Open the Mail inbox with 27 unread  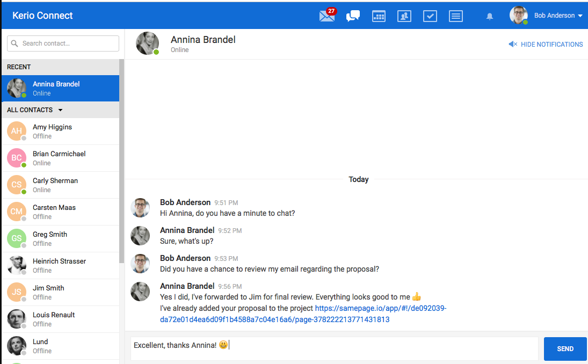point(328,15)
